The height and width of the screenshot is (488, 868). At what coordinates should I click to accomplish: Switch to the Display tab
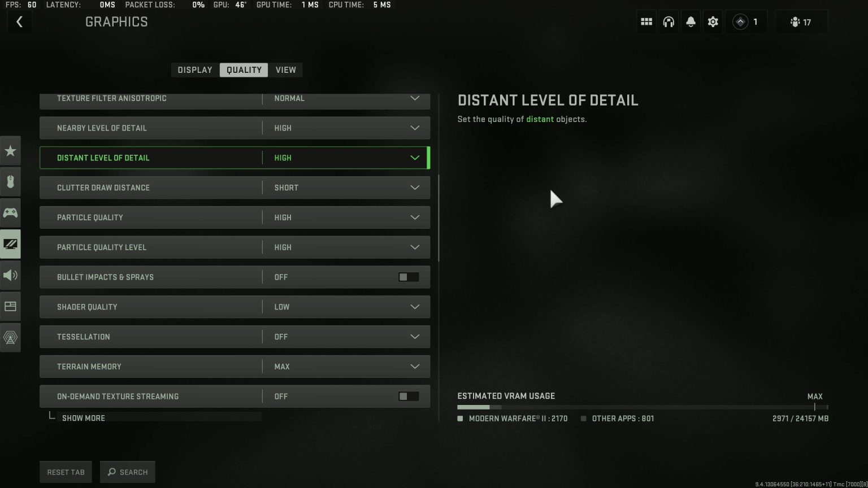(194, 69)
